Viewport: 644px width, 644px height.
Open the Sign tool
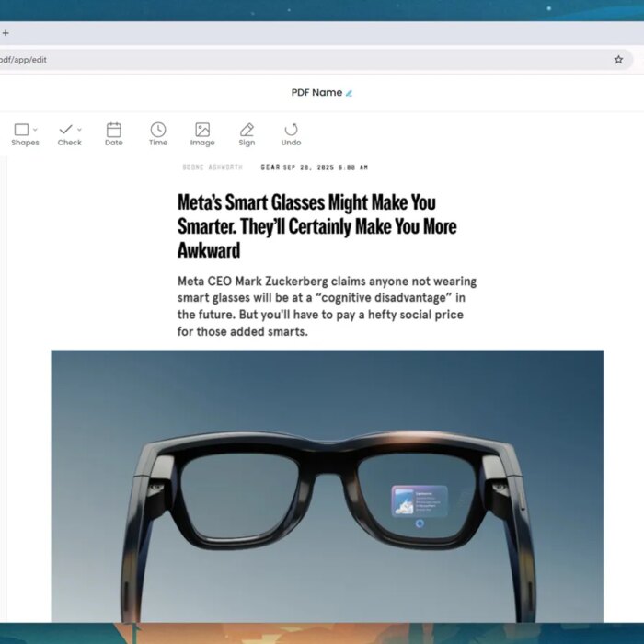click(247, 134)
